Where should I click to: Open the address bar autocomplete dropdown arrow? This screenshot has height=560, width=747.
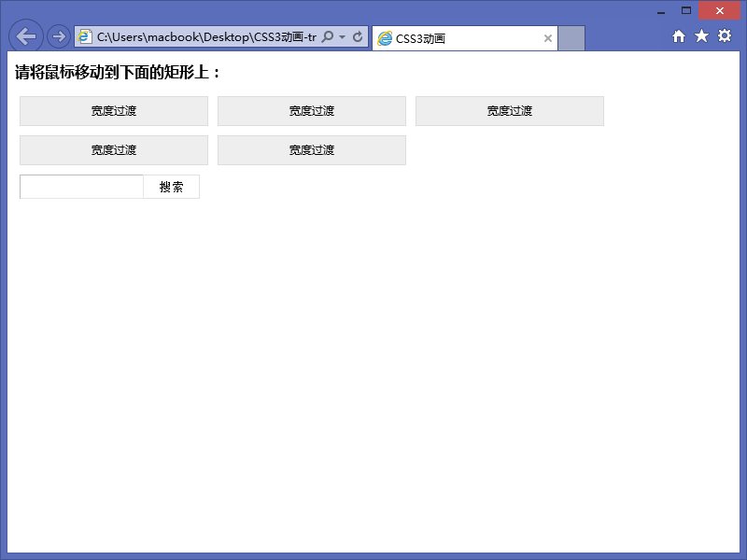[342, 36]
